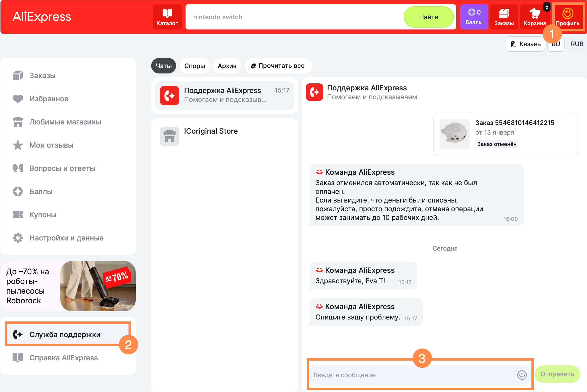
Task: Click the cancelled order plush toy thumbnail
Action: 454,134
